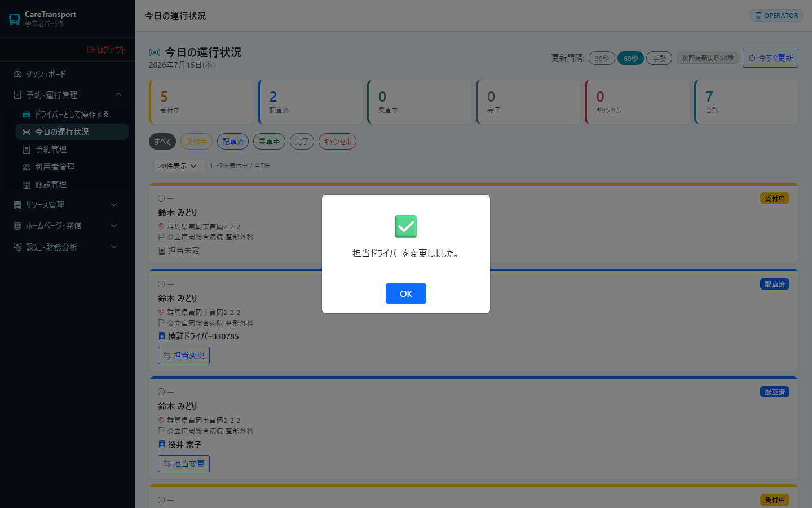Set refresh interval to 手動
Image resolution: width=812 pixels, height=508 pixels.
click(659, 58)
